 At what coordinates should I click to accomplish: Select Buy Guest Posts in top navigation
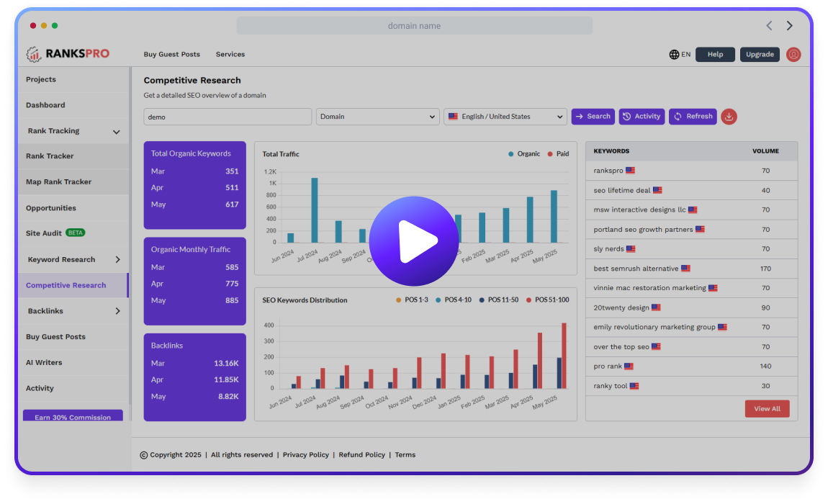171,55
